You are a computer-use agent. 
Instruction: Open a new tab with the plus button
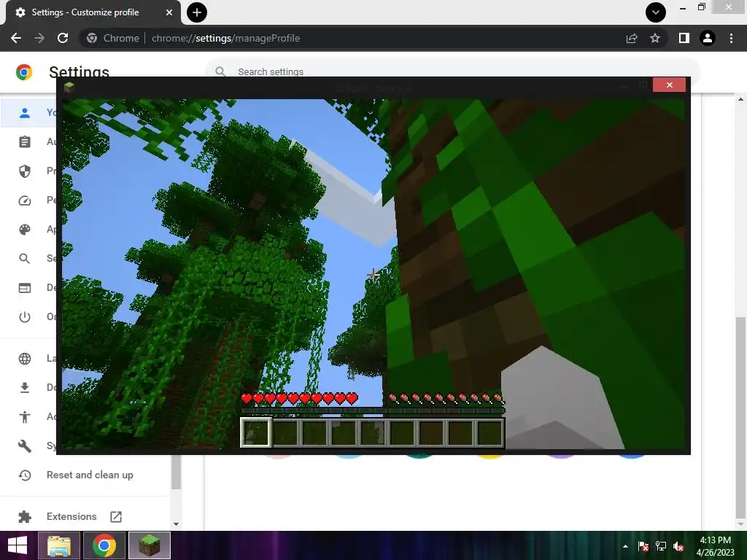(x=197, y=12)
